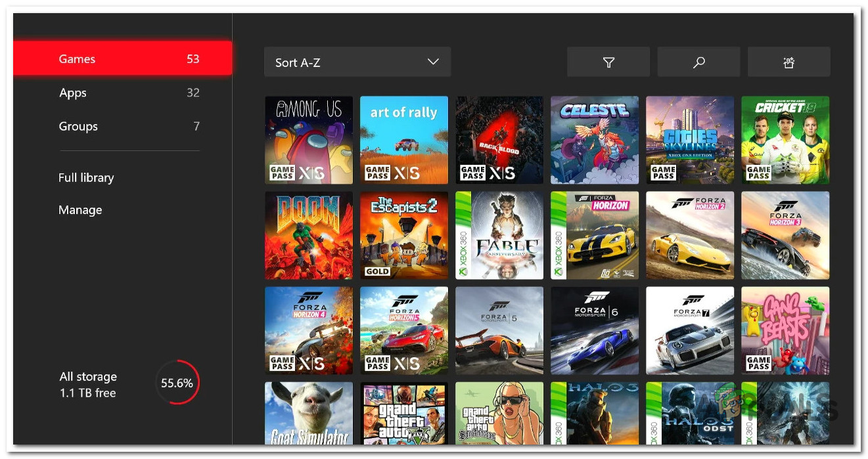This screenshot has height=459, width=868.
Task: Select the Goat Simulator tile
Action: click(x=309, y=413)
